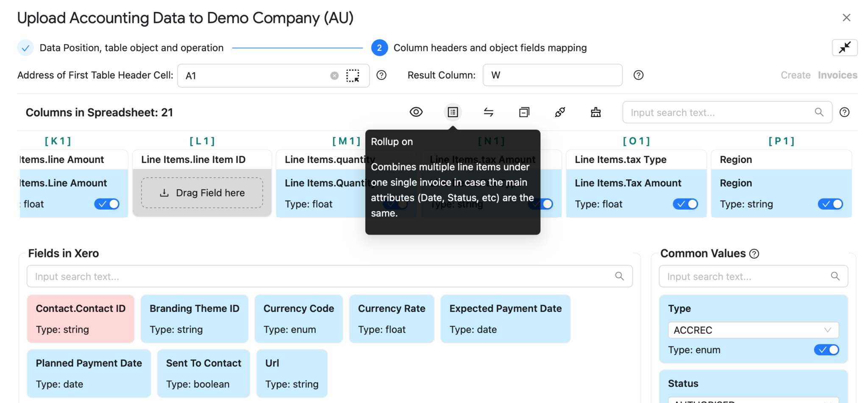
Task: Click the cell range selector icon
Action: (353, 76)
